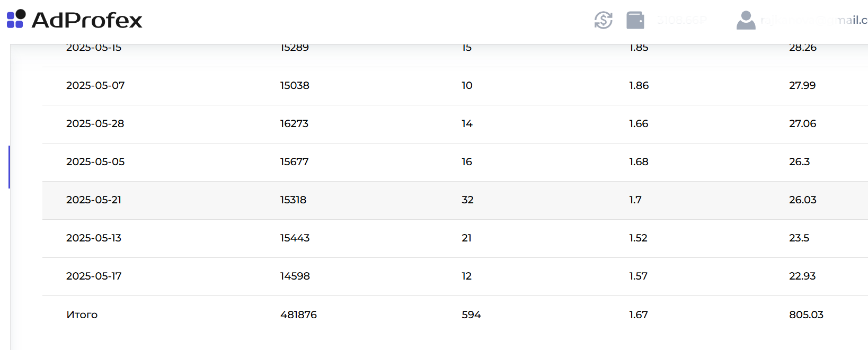Click the account email in header

(x=814, y=20)
